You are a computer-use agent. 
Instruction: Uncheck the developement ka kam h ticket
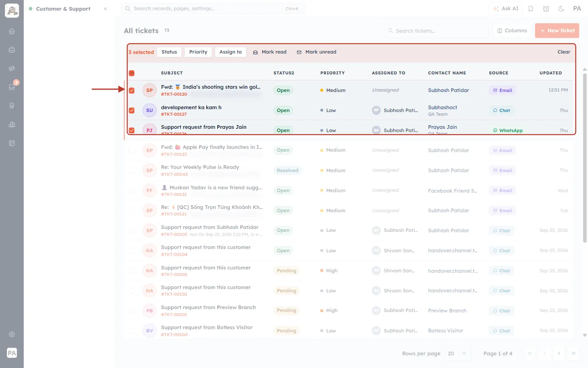point(131,110)
